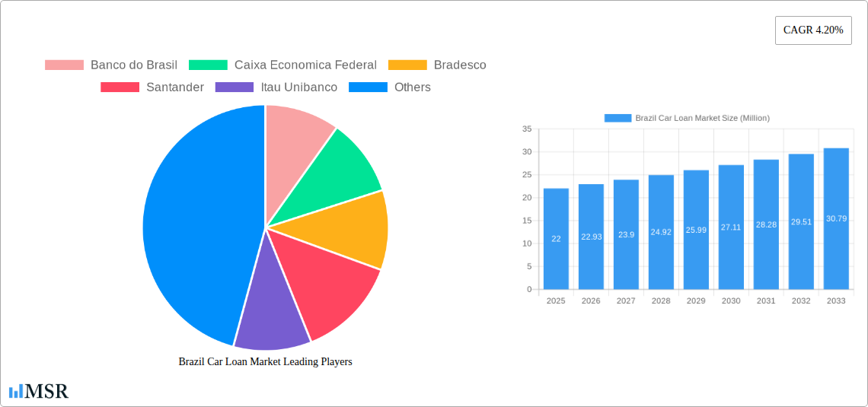Screen dimensions: 868x407
Task: Click the 2026 x-axis label
Action: click(591, 300)
